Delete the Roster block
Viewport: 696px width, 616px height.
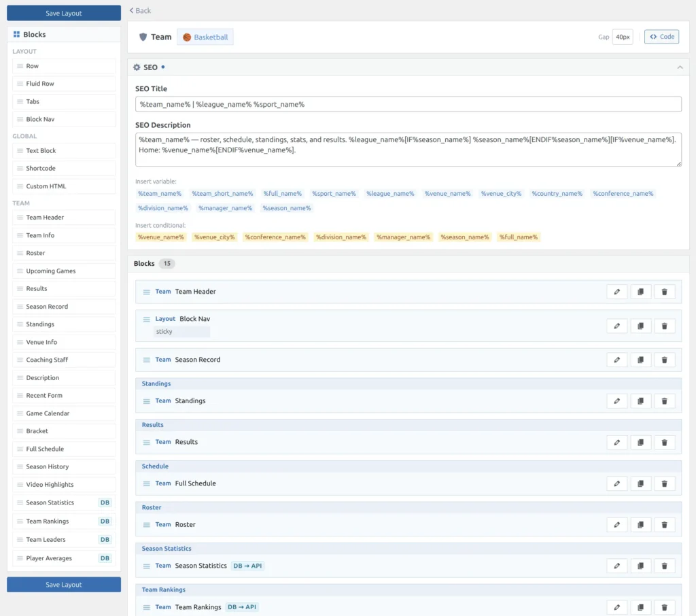click(x=664, y=524)
